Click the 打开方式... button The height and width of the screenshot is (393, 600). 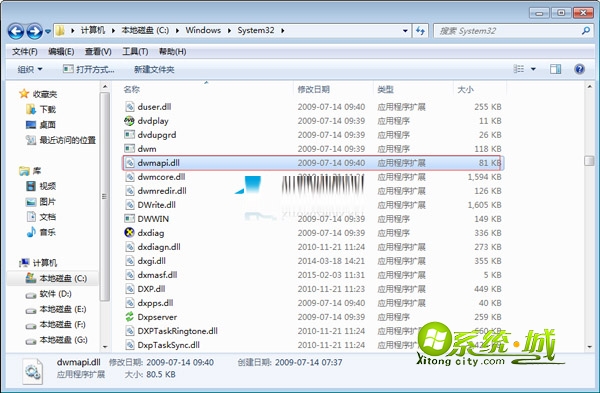pos(89,69)
